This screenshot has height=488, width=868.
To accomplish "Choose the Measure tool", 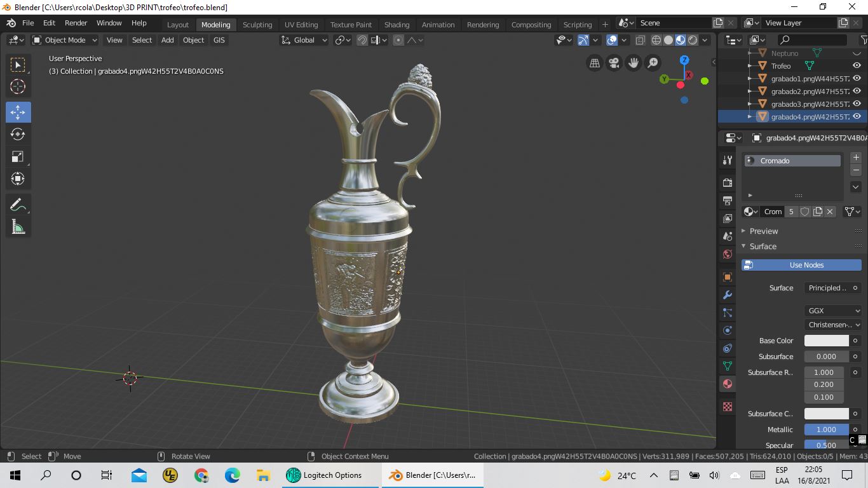I will tap(18, 227).
